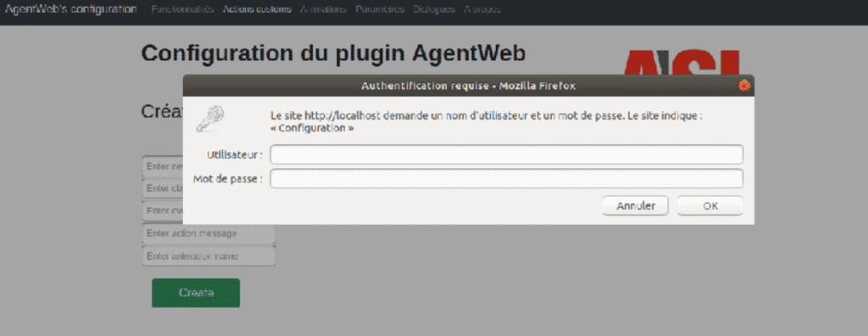Image resolution: width=868 pixels, height=336 pixels.
Task: Open the Animations nav item
Action: pos(323,9)
